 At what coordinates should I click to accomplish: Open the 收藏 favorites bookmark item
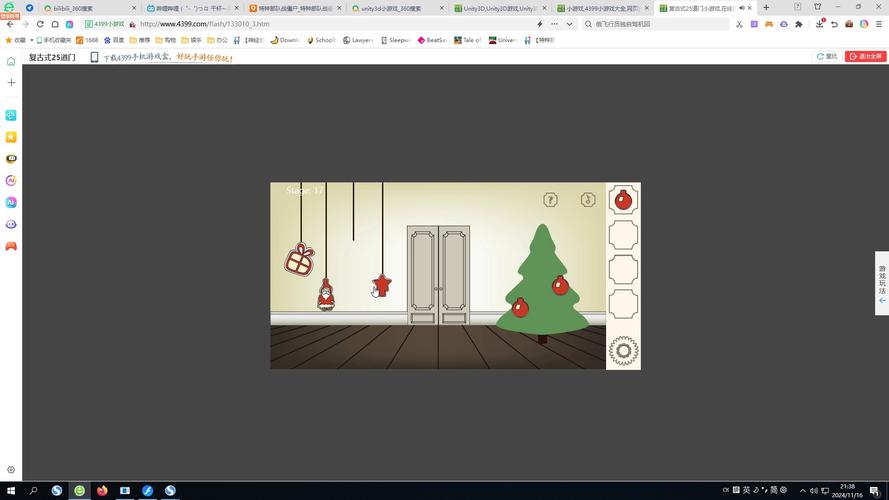(x=15, y=40)
